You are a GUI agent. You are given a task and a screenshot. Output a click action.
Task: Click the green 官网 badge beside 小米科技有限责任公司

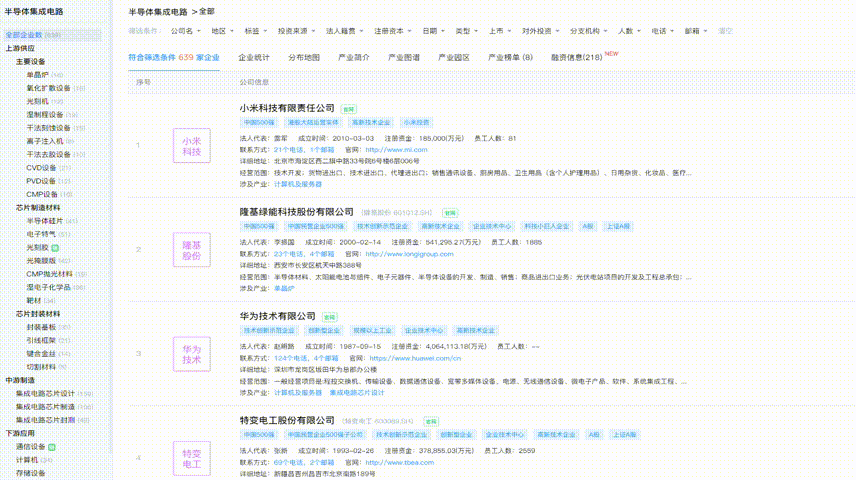pyautogui.click(x=348, y=108)
